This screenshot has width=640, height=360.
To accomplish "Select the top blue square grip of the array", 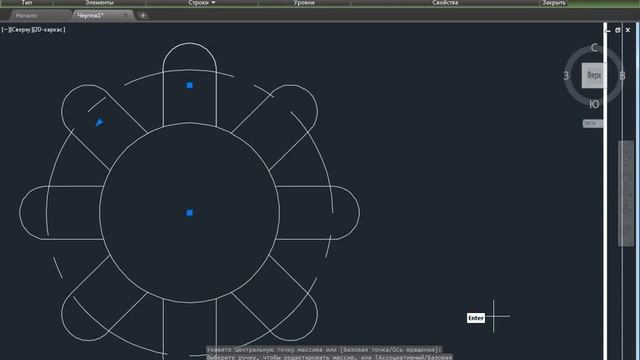I will click(189, 85).
